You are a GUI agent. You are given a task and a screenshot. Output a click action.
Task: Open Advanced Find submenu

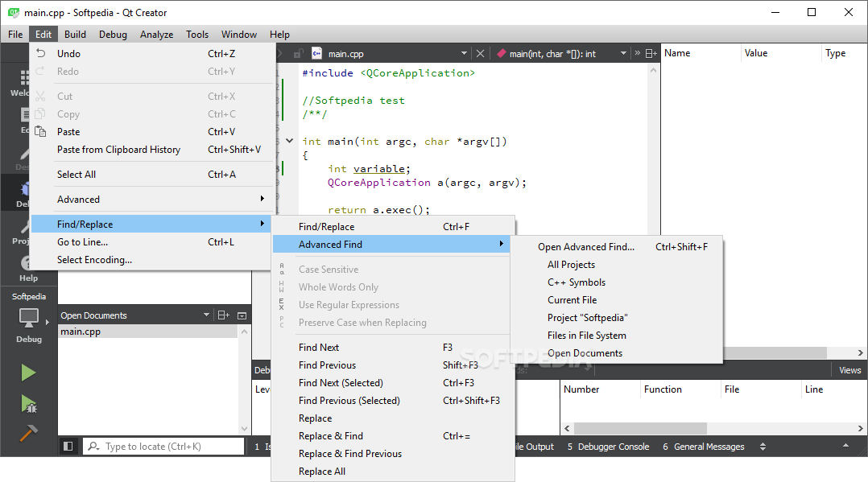[391, 244]
